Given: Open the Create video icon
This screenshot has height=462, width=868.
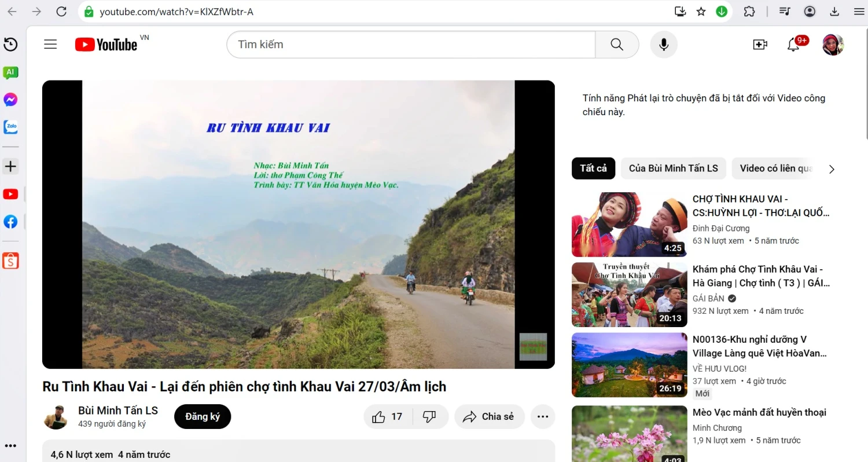Looking at the screenshot, I should tap(760, 45).
